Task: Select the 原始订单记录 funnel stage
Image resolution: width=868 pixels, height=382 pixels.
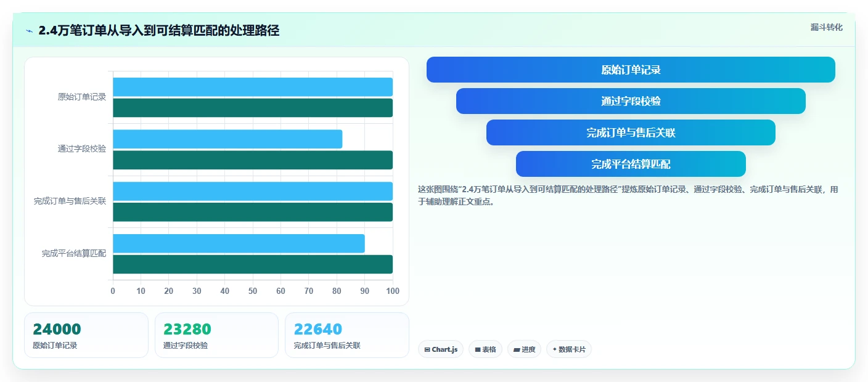Action: [x=631, y=70]
